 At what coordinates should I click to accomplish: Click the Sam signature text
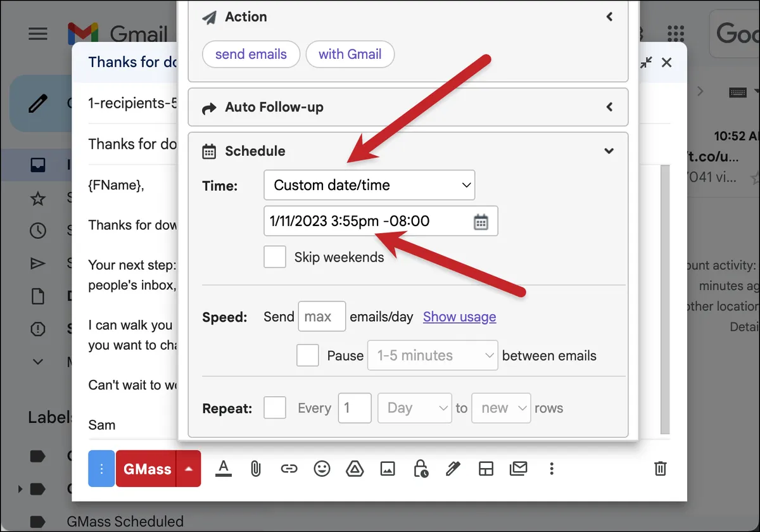tap(102, 425)
